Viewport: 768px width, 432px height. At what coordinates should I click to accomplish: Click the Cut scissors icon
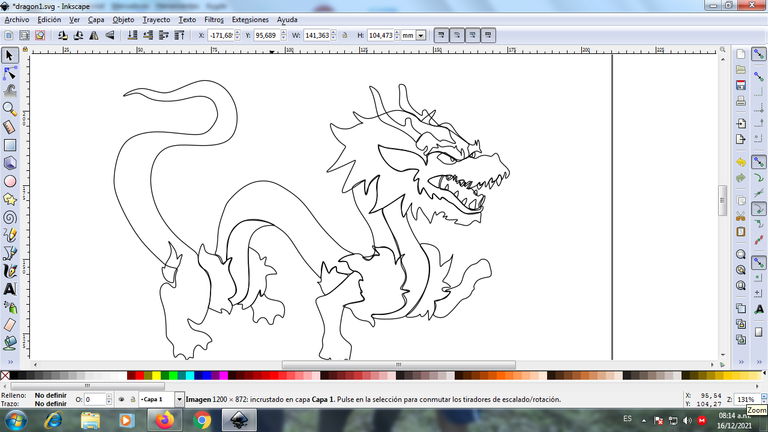741,216
